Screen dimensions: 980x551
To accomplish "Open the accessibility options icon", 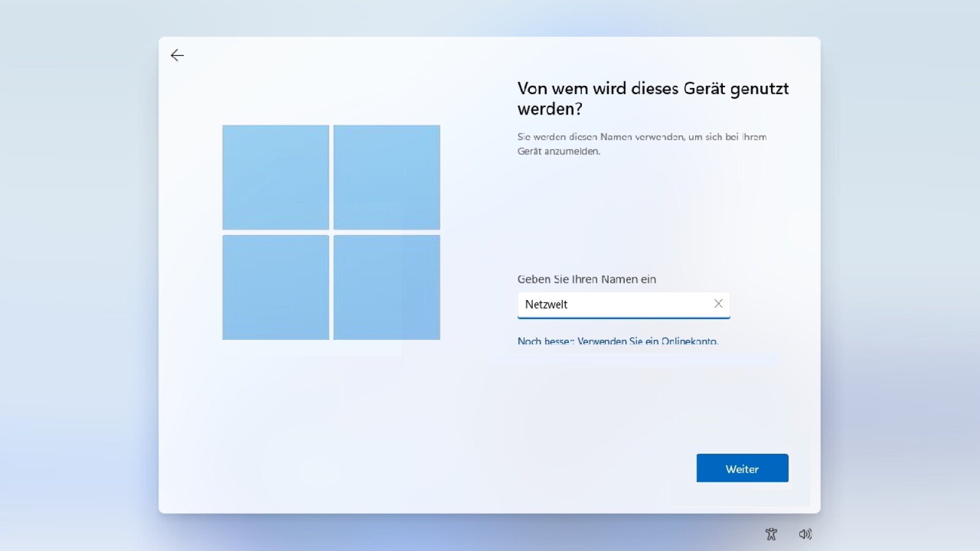I will point(771,534).
